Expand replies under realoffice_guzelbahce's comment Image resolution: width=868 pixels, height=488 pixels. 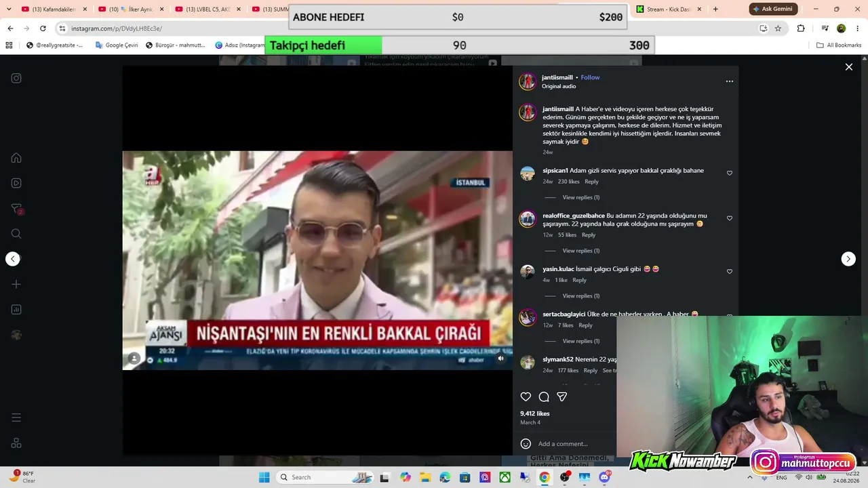coord(581,251)
